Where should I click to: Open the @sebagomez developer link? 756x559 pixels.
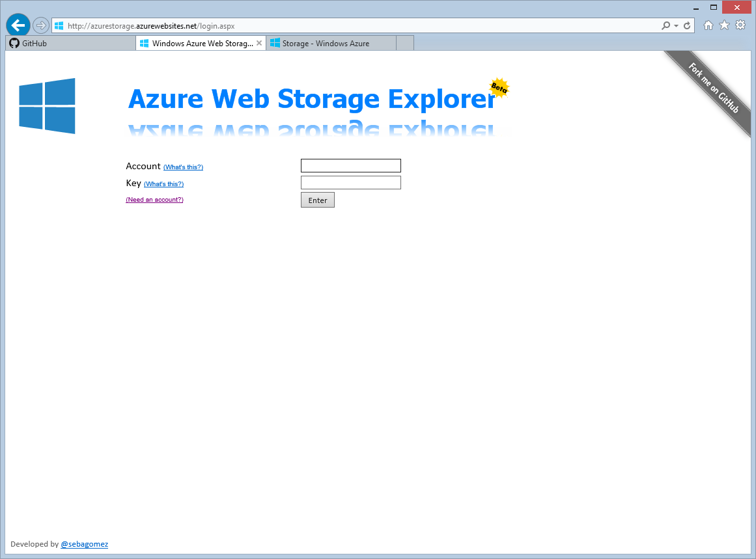tap(85, 544)
